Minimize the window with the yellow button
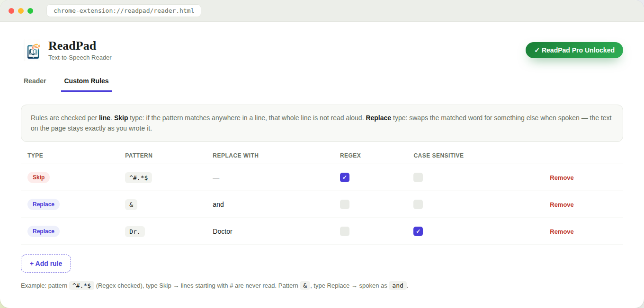Screen dimensions: 644x308 click(21, 11)
